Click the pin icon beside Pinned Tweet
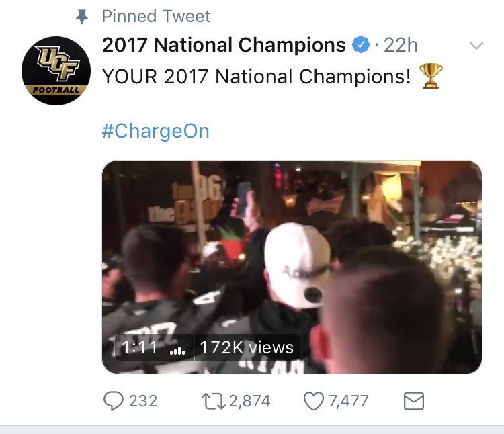The image size is (504, 434). point(83,17)
